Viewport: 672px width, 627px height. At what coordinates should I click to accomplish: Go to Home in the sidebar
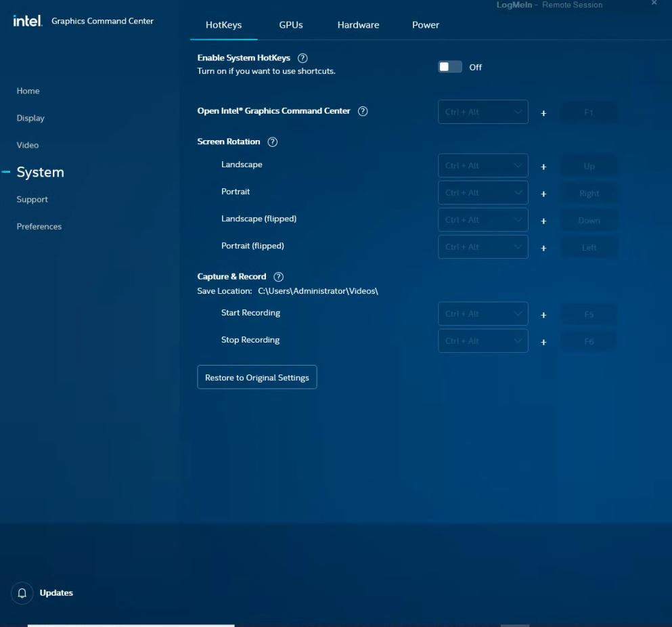(28, 91)
